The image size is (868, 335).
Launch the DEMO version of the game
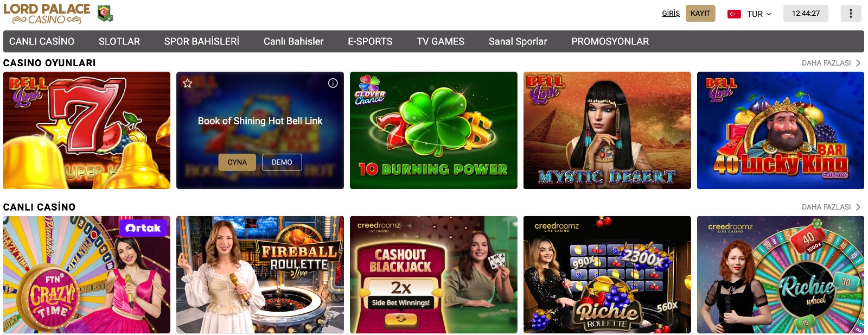[282, 162]
